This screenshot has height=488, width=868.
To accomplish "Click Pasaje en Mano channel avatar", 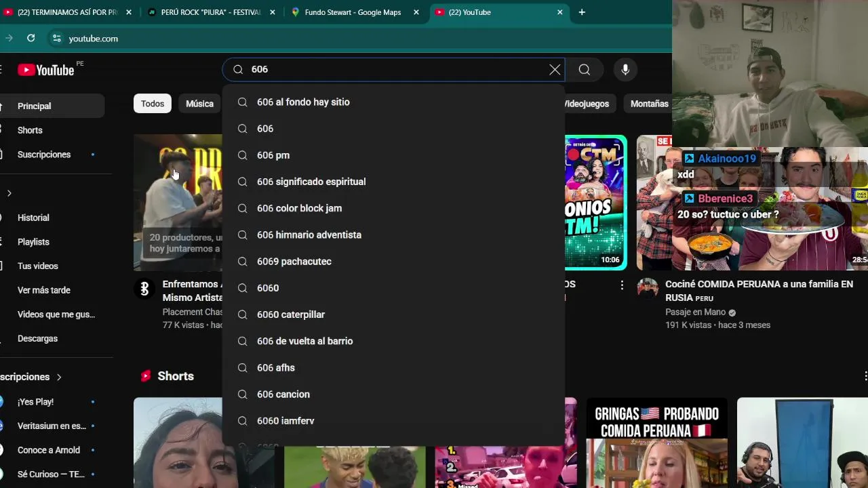I will 648,289.
